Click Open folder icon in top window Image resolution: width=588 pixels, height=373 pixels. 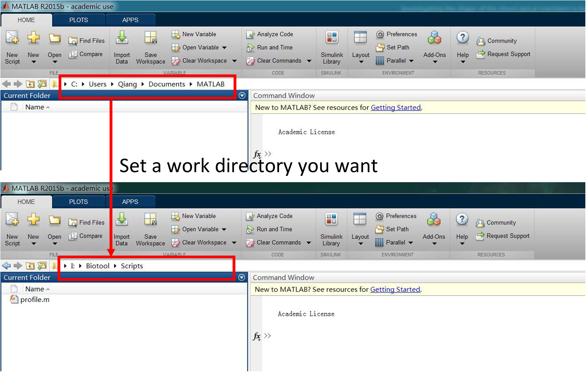pos(55,38)
